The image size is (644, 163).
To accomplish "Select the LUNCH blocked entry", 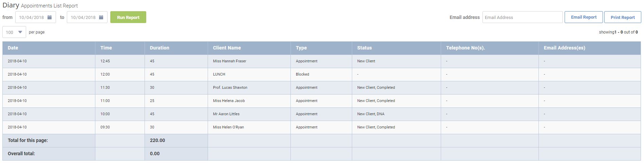I will point(322,75).
